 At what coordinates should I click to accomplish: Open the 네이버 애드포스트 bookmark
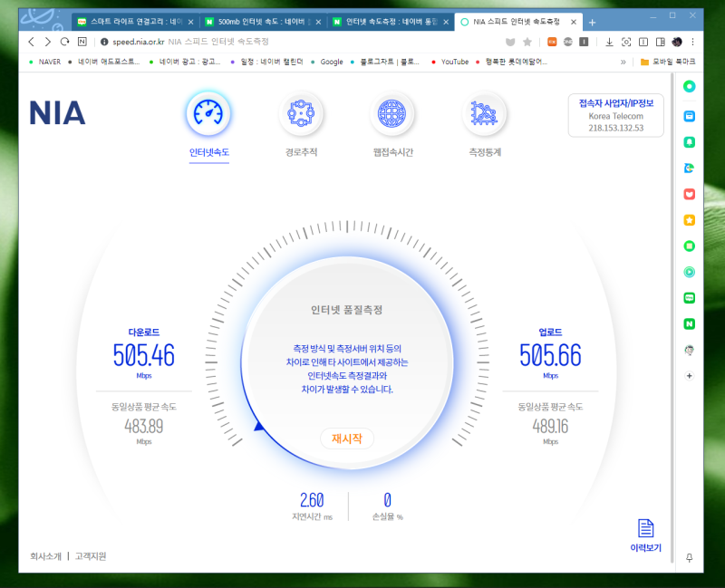pyautogui.click(x=104, y=62)
